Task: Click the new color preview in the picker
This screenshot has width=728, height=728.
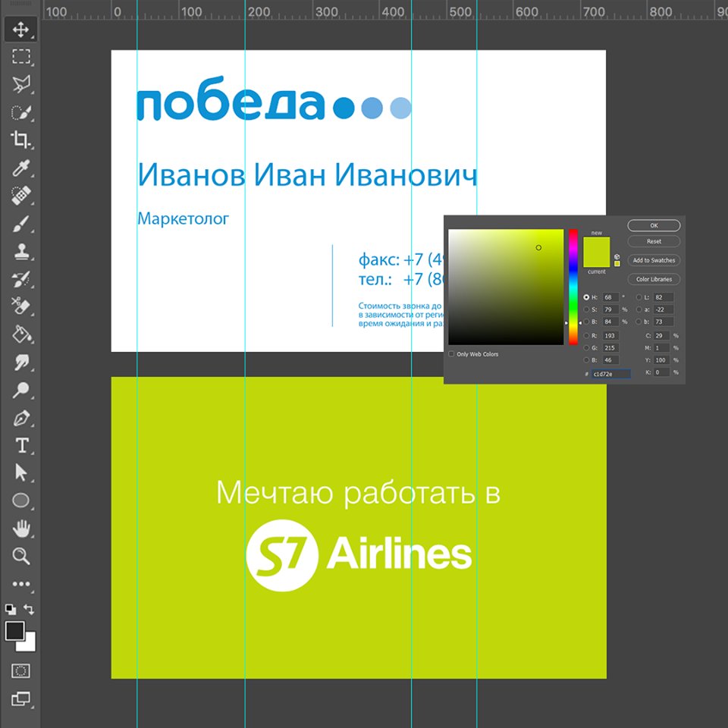Action: (x=597, y=245)
